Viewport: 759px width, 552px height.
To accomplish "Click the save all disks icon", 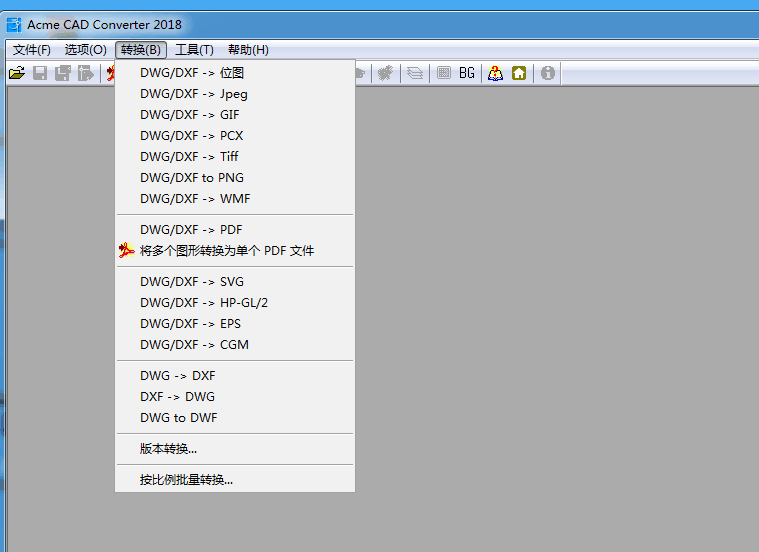I will [x=63, y=73].
